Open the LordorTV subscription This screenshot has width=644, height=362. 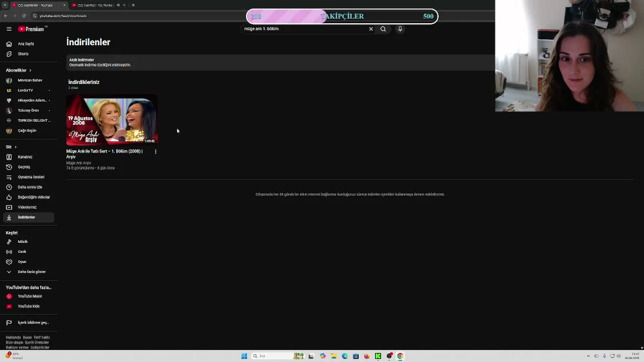coord(29,90)
